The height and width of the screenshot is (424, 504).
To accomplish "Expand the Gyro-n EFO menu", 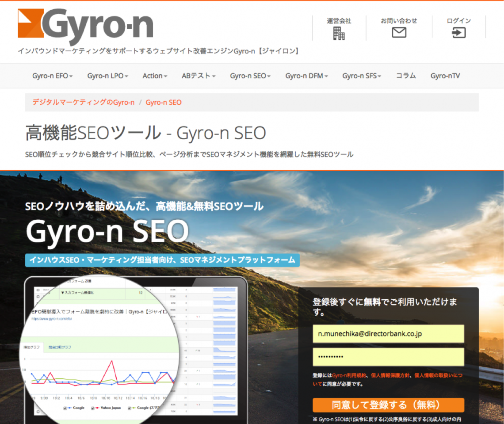I will click(53, 76).
